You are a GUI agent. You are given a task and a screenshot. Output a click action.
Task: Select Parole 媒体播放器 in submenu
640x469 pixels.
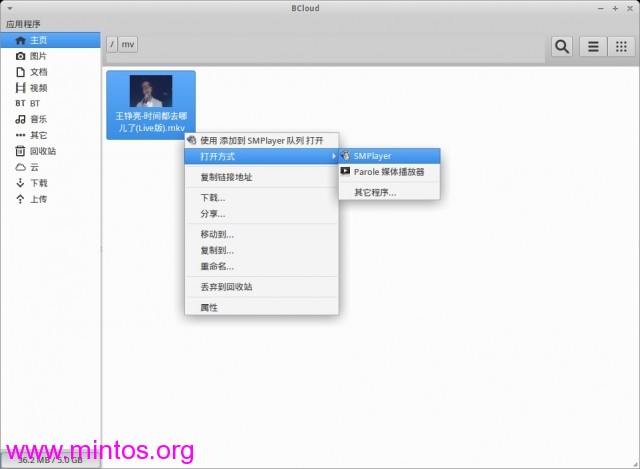click(389, 172)
